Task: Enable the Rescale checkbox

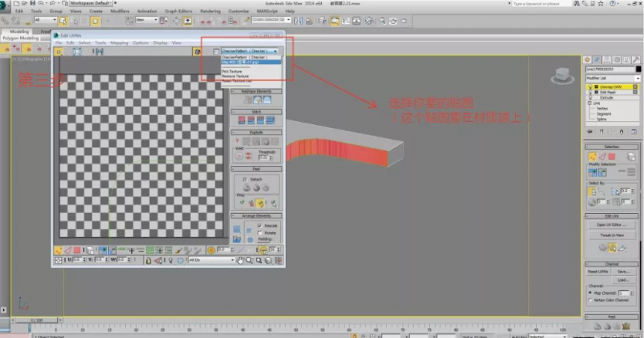Action: tap(260, 226)
